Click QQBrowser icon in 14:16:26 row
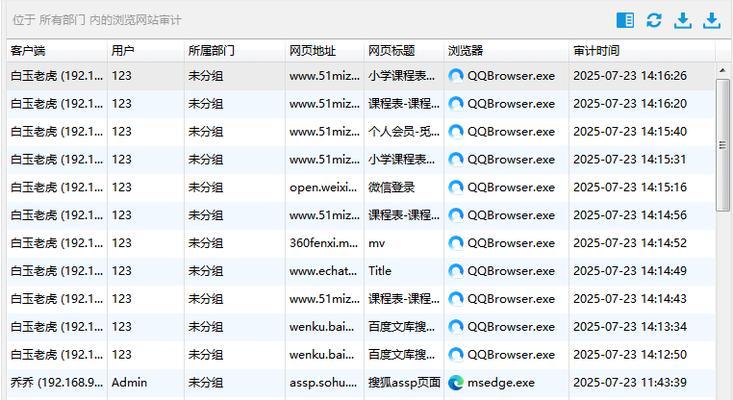 455,76
